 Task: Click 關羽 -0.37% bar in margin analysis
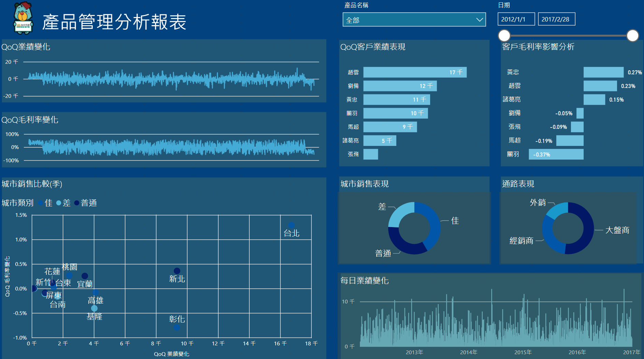tap(556, 154)
